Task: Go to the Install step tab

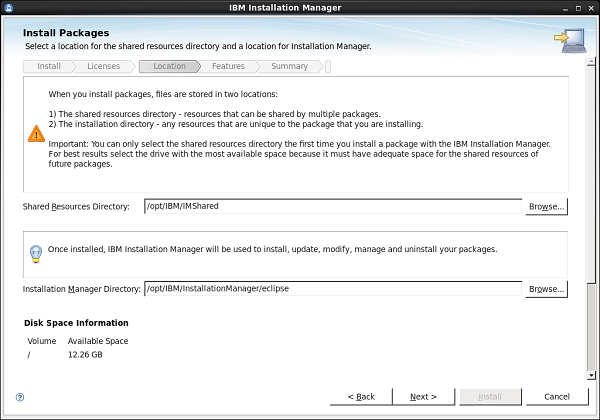Action: (x=49, y=66)
